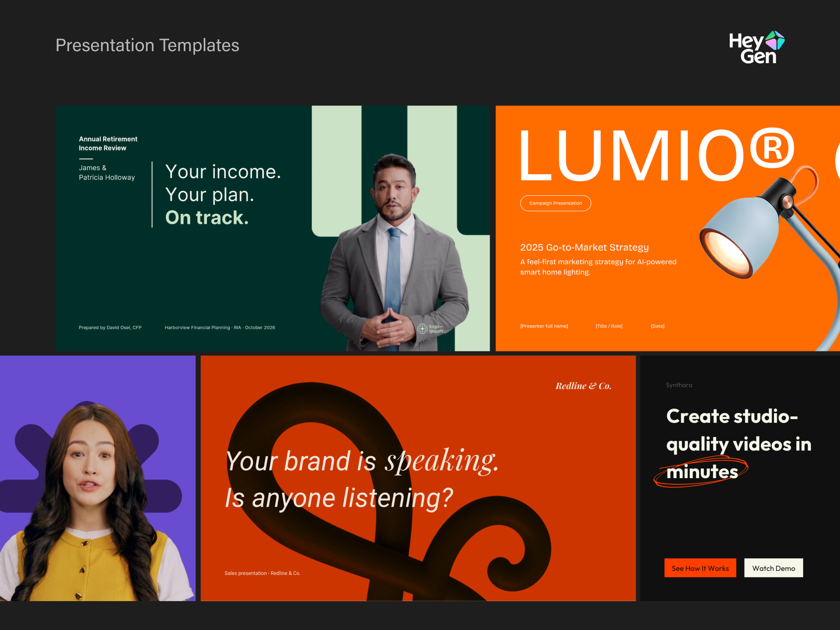
Task: Open the Annual Retirement Income Review template
Action: pyautogui.click(x=273, y=228)
